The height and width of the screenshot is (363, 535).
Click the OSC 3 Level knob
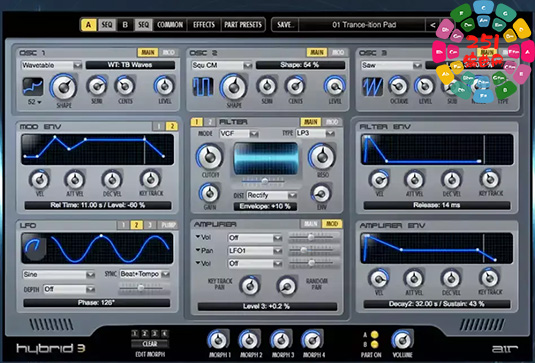[425, 86]
